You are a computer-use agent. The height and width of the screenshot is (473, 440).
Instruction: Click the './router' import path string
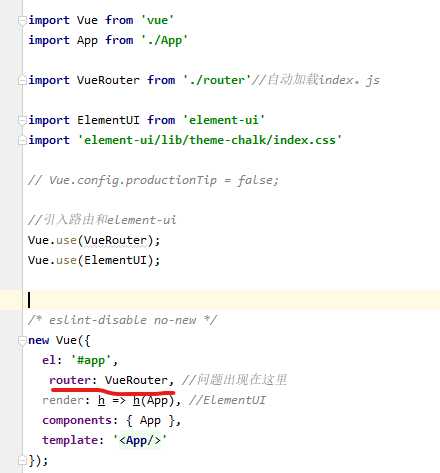pos(217,80)
